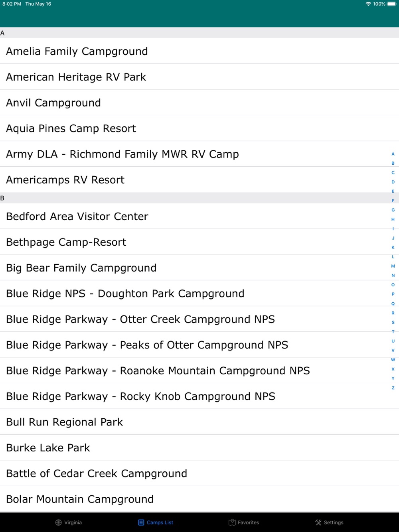
Task: Select Aquia Pines Camp Resort
Action: pos(199,128)
